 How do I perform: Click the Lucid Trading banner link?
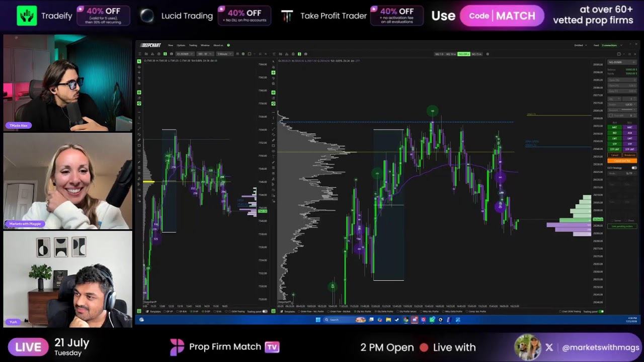(177, 16)
